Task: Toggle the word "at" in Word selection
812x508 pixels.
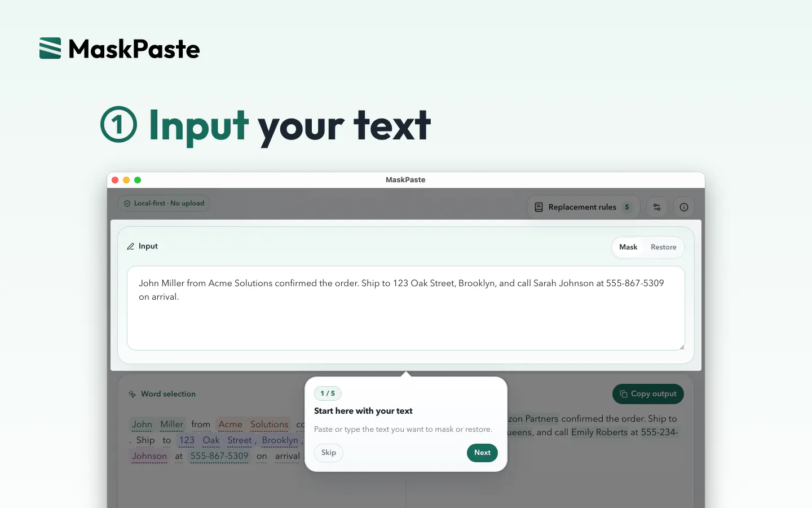Action: click(x=179, y=456)
